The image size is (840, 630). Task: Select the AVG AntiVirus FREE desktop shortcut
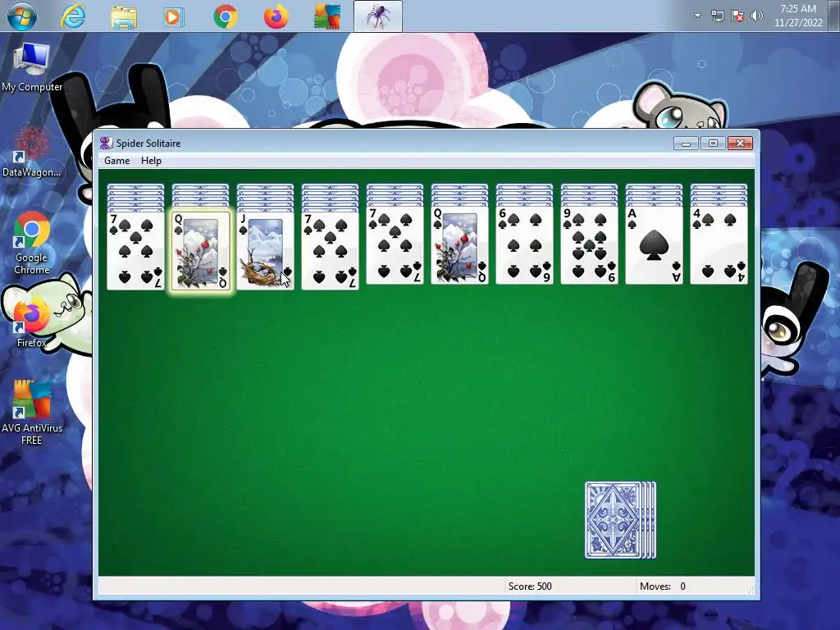click(x=32, y=413)
